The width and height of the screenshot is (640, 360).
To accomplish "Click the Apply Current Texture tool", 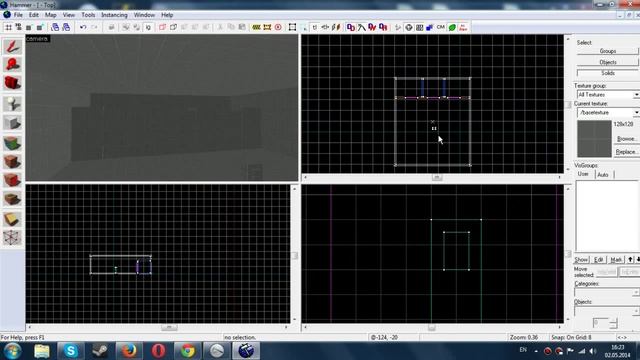I will 13,162.
